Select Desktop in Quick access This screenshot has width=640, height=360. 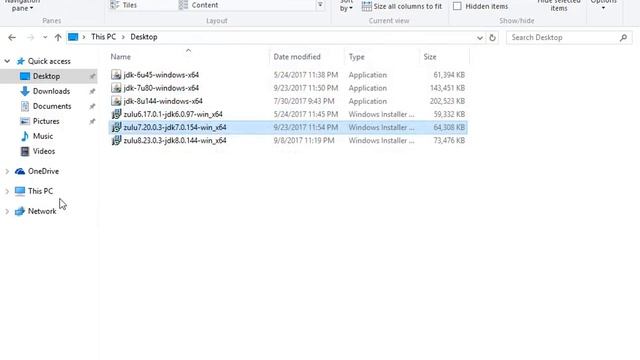(x=46, y=76)
